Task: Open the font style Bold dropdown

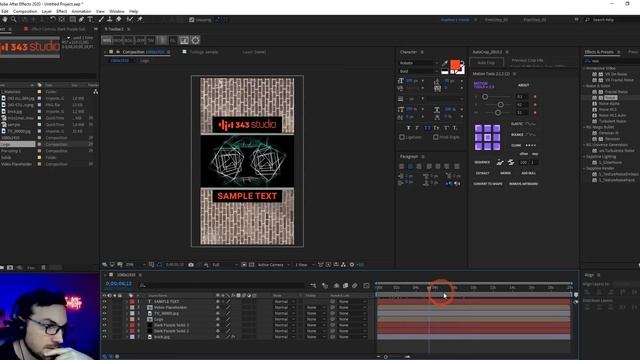Action: coord(418,71)
